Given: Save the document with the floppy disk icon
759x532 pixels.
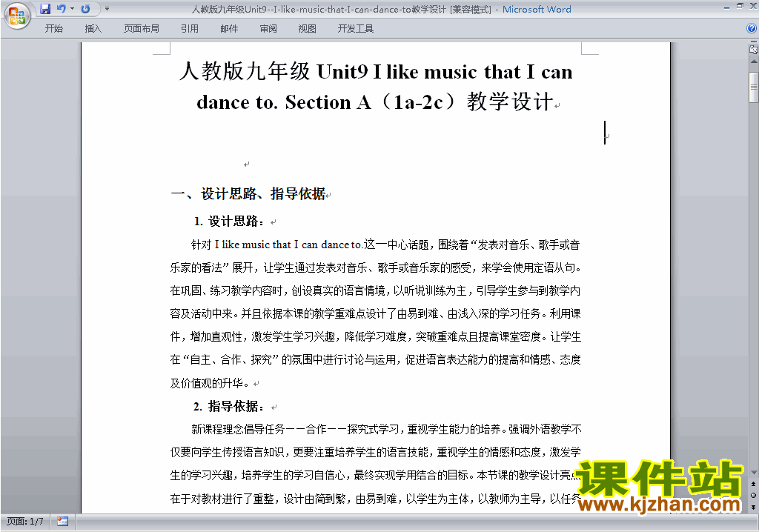Looking at the screenshot, I should (x=45, y=9).
